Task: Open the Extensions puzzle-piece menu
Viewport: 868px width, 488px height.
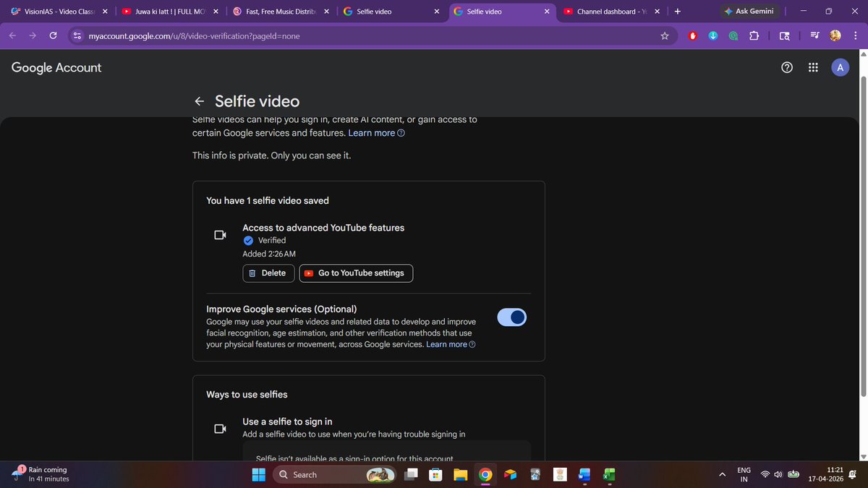Action: pos(754,35)
